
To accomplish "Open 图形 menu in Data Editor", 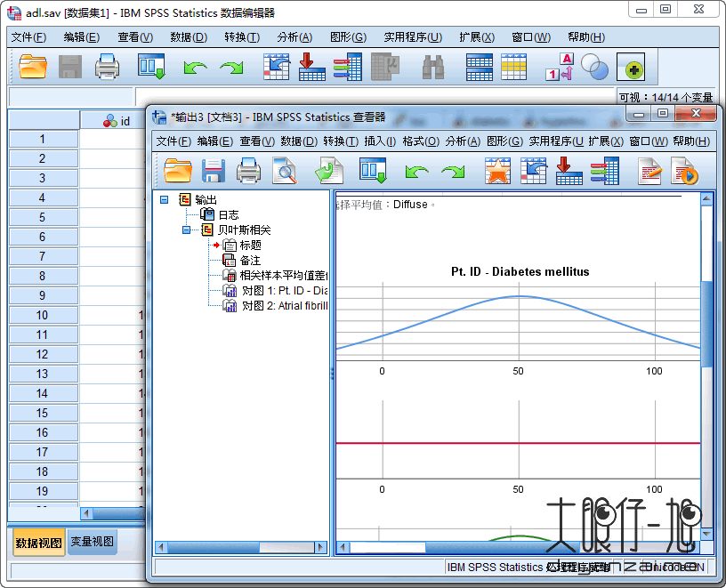I will 348,37.
